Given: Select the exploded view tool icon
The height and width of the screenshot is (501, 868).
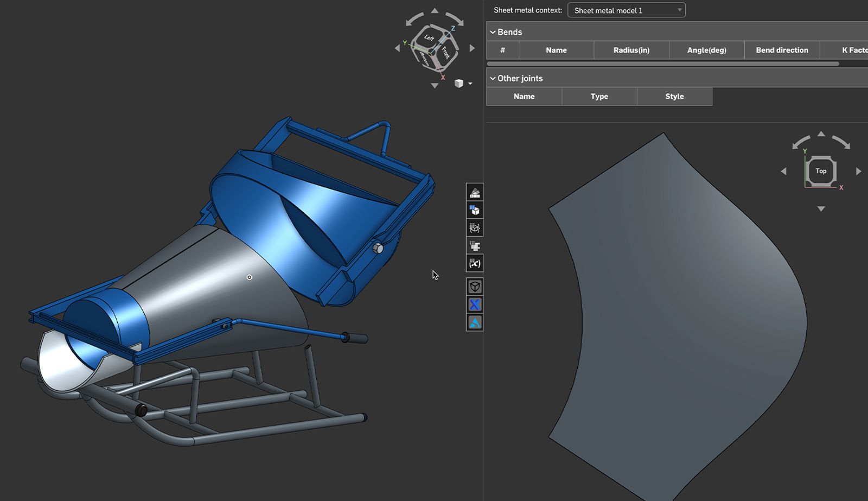Looking at the screenshot, I should tap(474, 228).
